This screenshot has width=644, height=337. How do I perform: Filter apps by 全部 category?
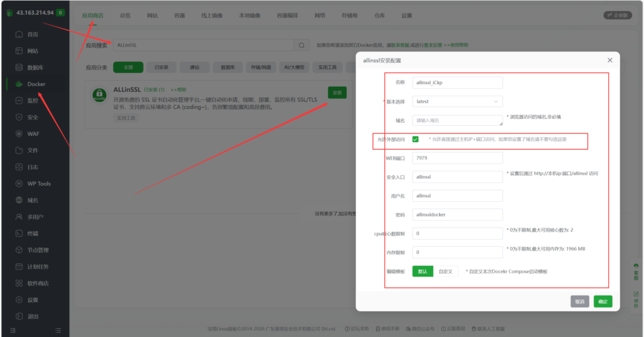pyautogui.click(x=128, y=67)
